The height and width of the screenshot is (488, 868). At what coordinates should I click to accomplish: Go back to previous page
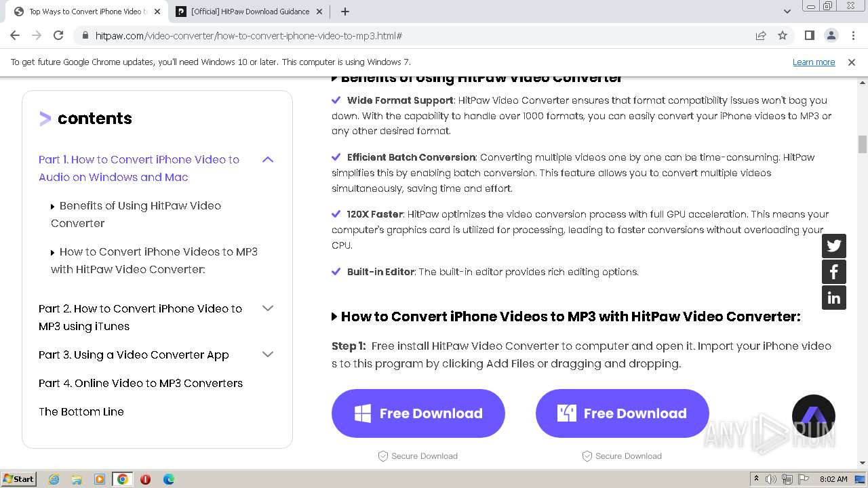pos(15,35)
